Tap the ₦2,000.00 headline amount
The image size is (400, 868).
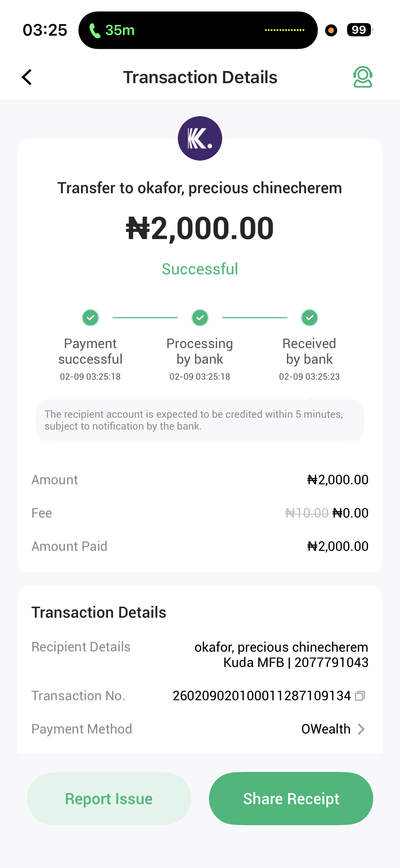coord(200,228)
